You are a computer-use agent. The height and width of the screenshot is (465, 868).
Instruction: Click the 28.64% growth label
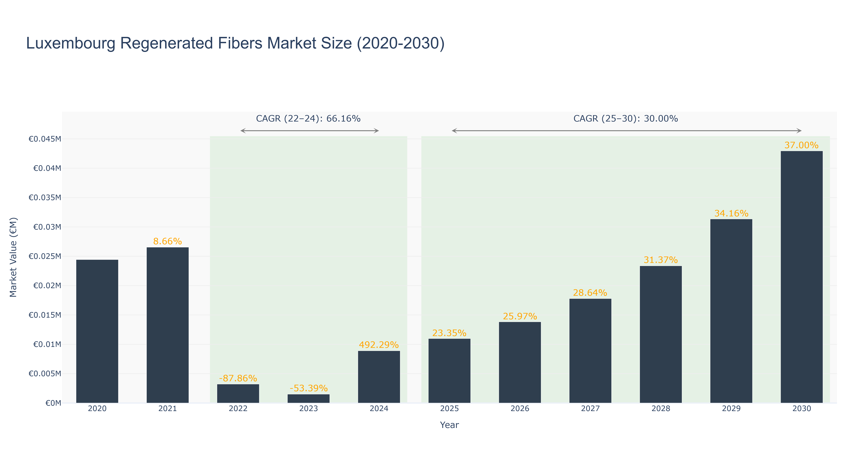point(590,292)
